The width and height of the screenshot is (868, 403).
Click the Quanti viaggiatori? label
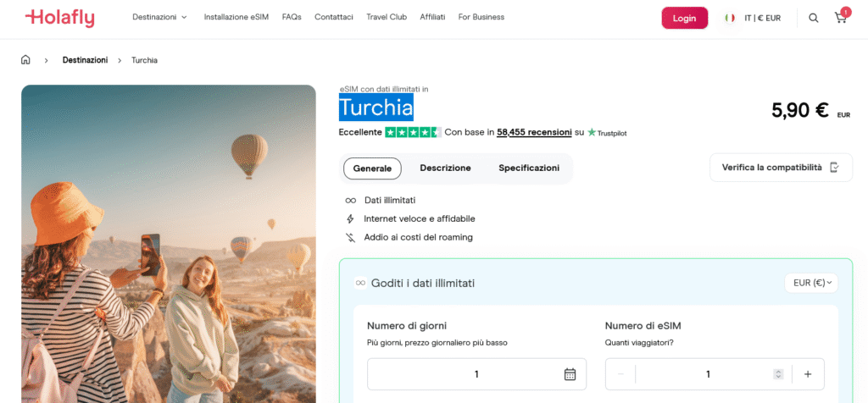pyautogui.click(x=639, y=343)
